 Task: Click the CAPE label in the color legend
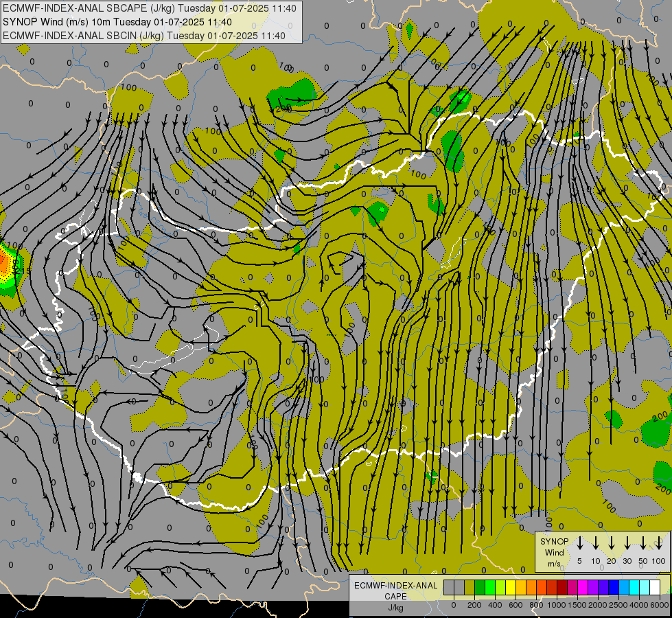395,597
